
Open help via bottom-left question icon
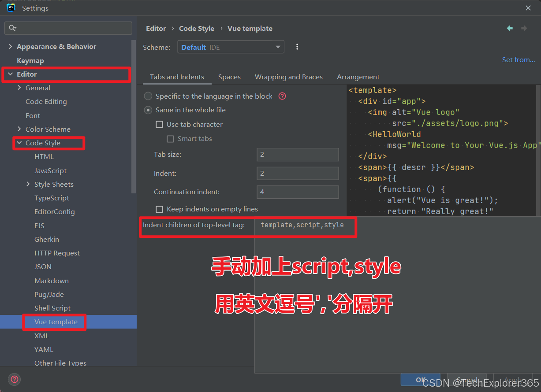point(15,379)
